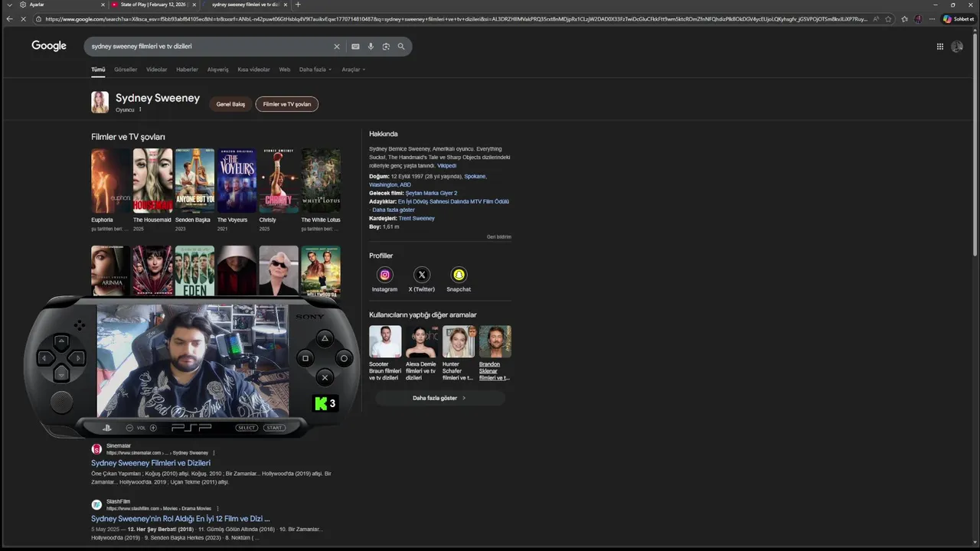Viewport: 980px width, 551px height.
Task: Switch to the Alışveriş tab
Action: 217,70
